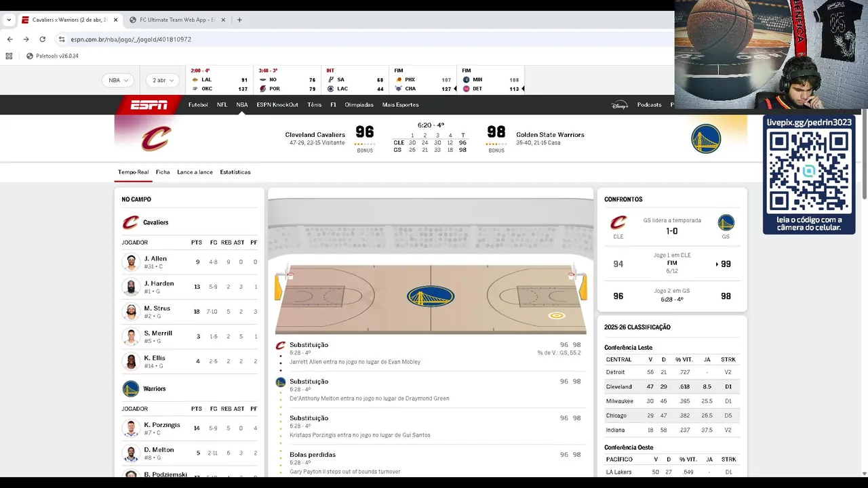Screen dimensions: 868x488
Task: Open the tab search dropdown arrow
Action: 8,20
